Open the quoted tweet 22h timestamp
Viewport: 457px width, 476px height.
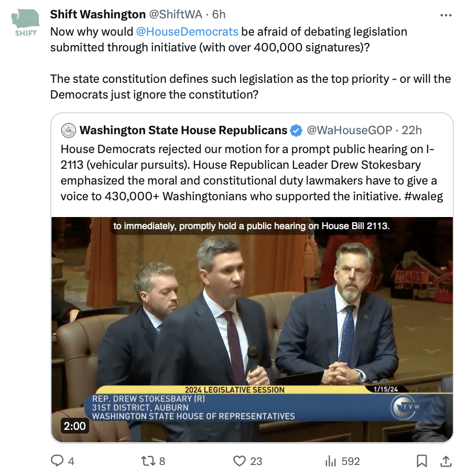click(411, 130)
